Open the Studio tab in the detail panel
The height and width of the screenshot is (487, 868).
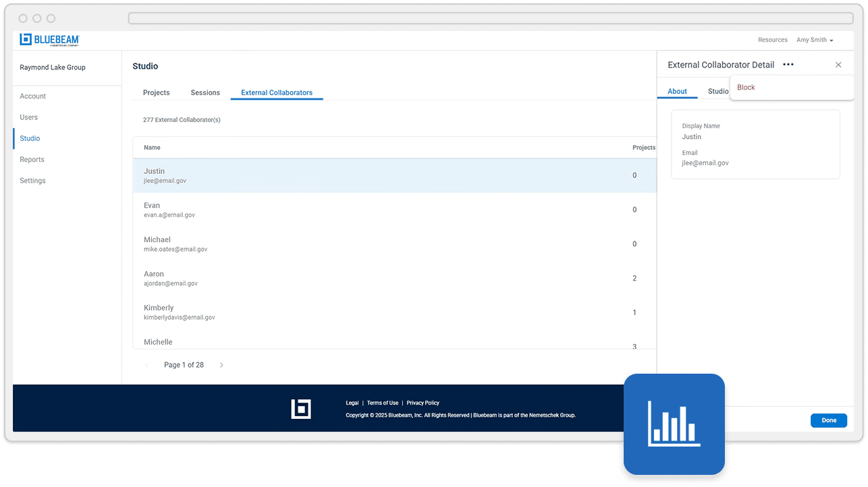click(x=717, y=90)
